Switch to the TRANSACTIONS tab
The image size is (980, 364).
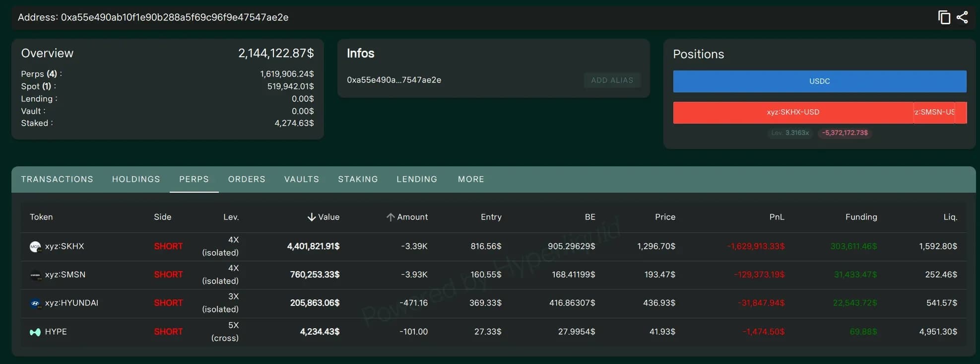click(57, 179)
